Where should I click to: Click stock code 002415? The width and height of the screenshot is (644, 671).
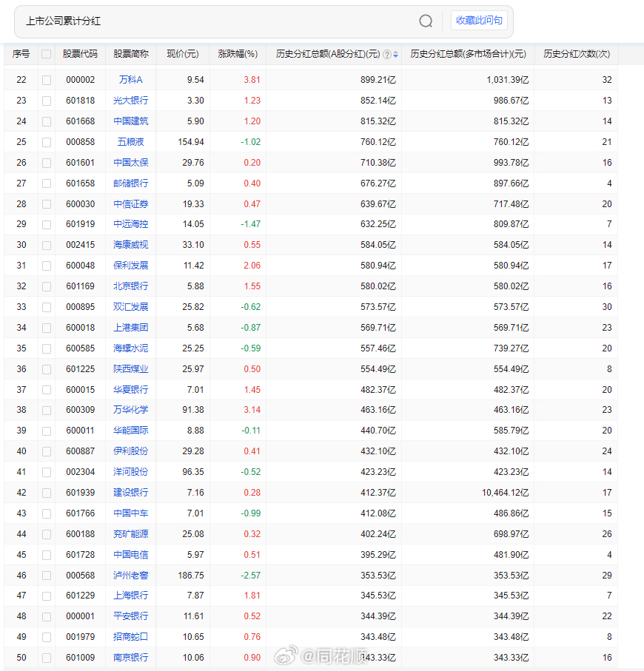tap(81, 245)
